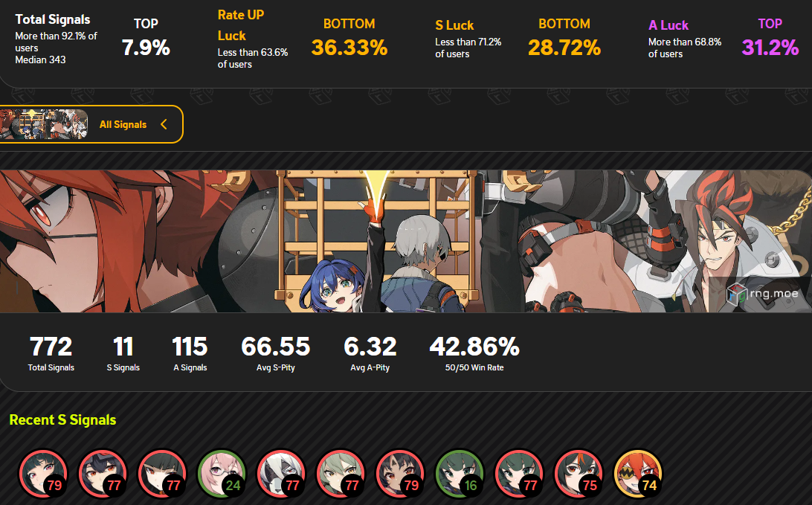The height and width of the screenshot is (505, 812).
Task: Select the A Luck stat label
Action: [668, 25]
